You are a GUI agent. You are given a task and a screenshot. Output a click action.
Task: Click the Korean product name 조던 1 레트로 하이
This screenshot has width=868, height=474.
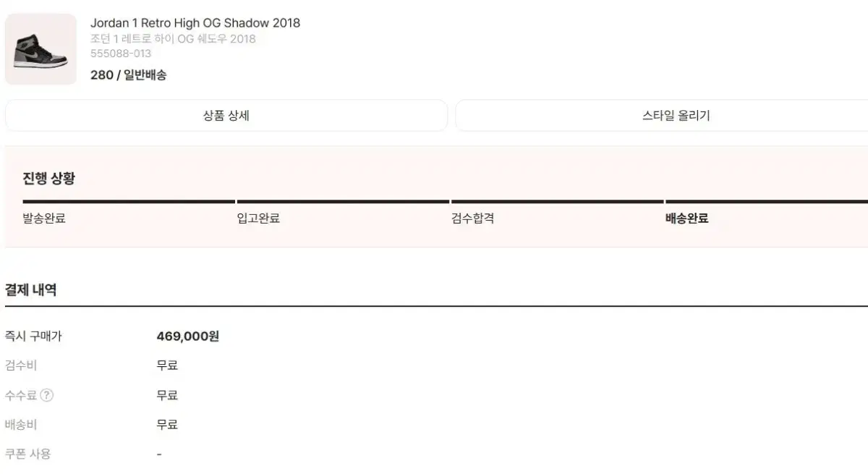click(x=173, y=39)
